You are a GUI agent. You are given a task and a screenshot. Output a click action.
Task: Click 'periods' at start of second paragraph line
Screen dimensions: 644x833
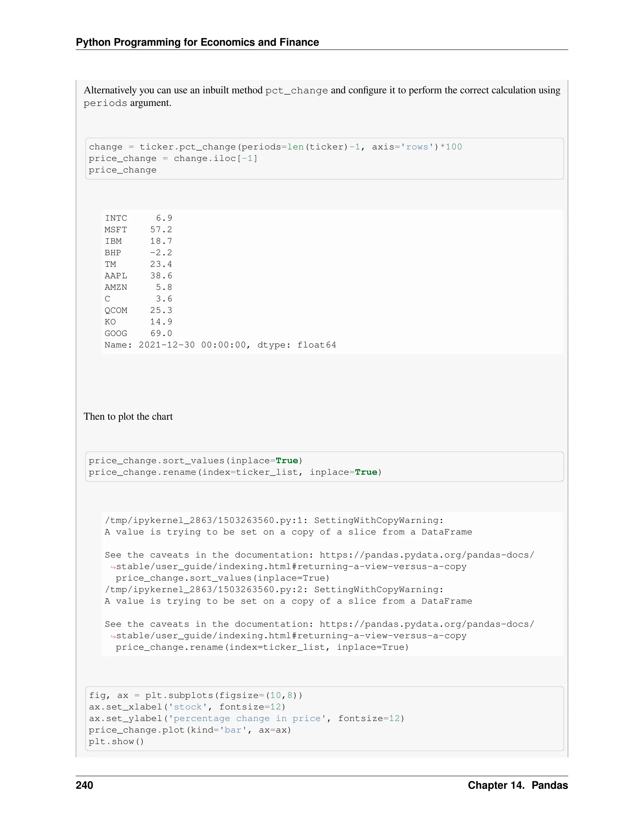(105, 103)
